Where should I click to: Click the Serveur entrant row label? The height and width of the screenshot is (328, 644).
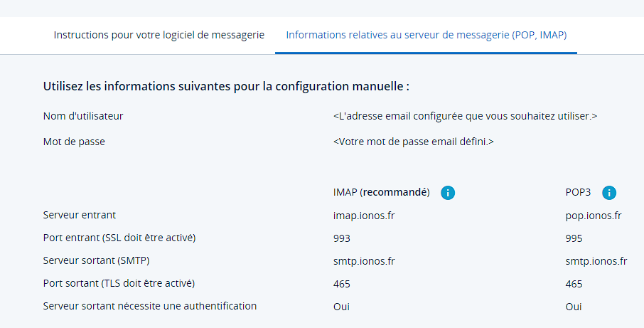coord(80,215)
